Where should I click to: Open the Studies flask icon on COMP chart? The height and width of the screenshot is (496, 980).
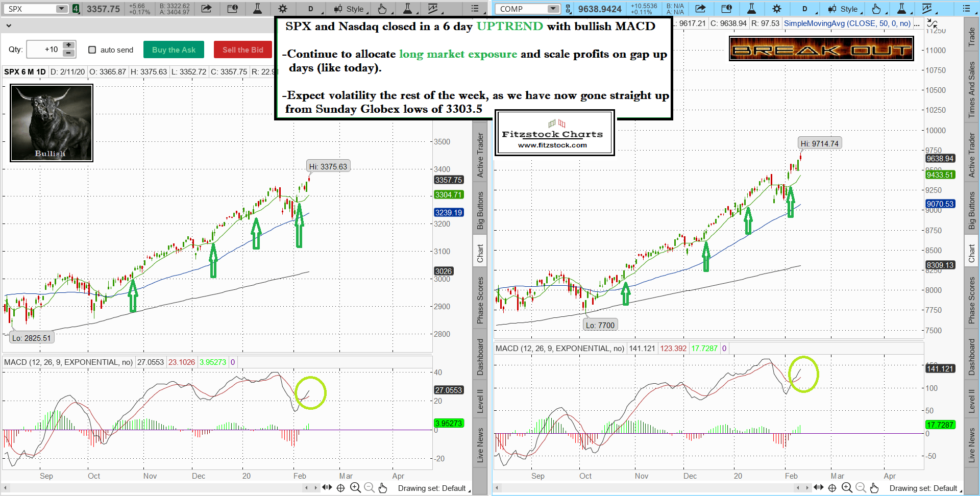pyautogui.click(x=751, y=9)
